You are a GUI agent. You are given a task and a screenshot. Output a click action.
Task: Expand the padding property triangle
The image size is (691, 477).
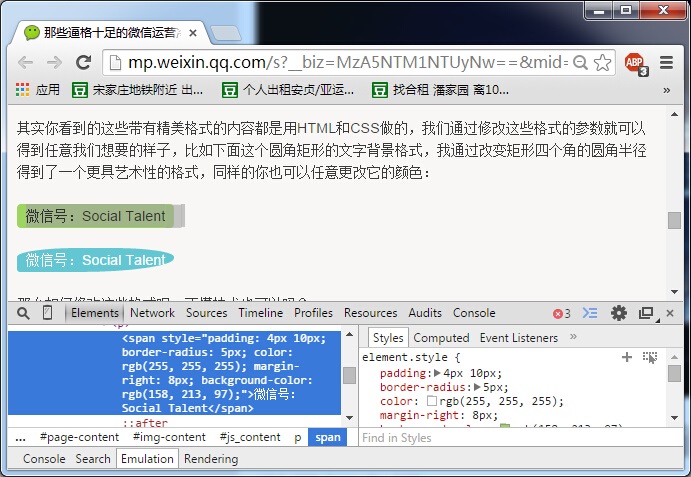tap(436, 373)
